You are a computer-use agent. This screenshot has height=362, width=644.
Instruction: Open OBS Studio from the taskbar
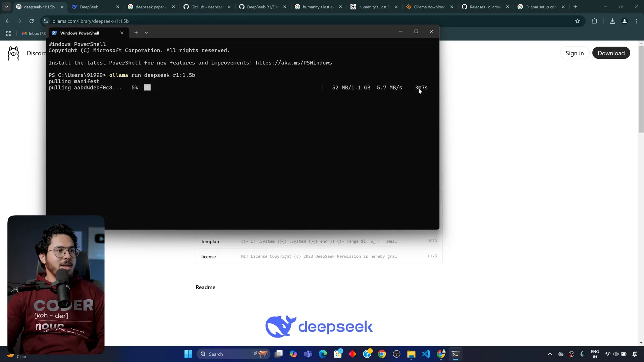(x=396, y=354)
